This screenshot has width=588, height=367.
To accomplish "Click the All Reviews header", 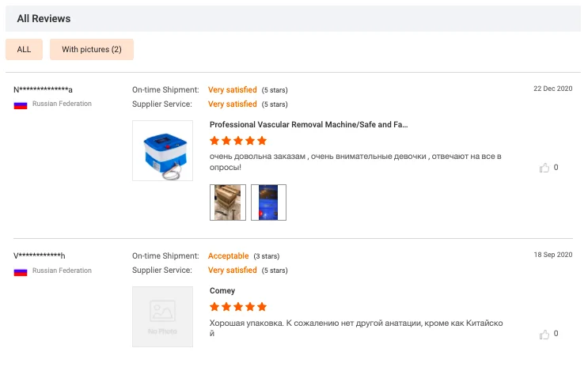I will (x=44, y=19).
